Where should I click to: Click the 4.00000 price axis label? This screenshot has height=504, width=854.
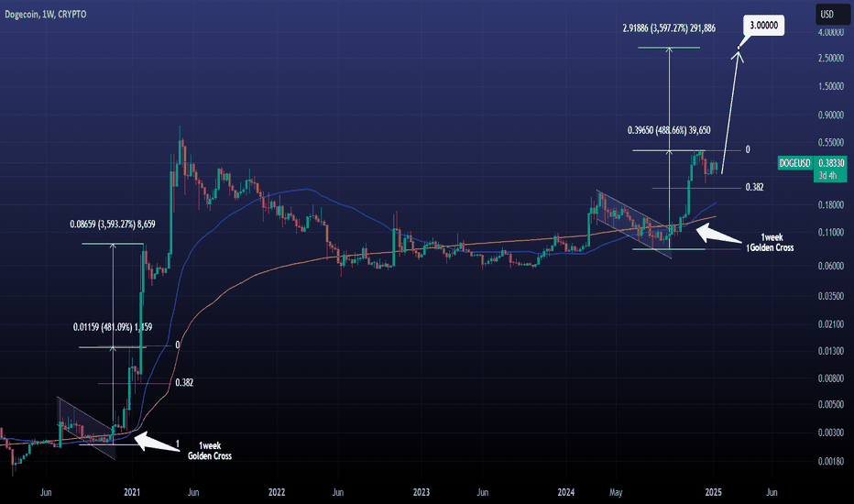[831, 32]
